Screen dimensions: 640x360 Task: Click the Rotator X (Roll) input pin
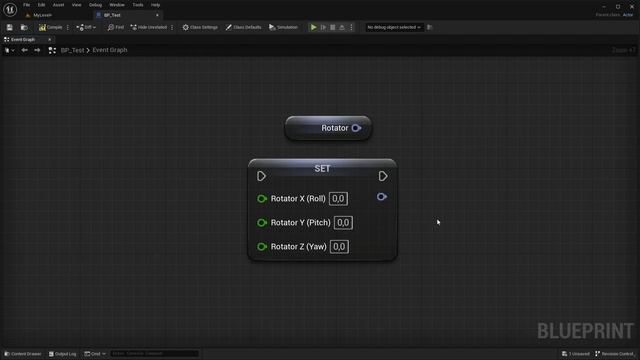(262, 199)
